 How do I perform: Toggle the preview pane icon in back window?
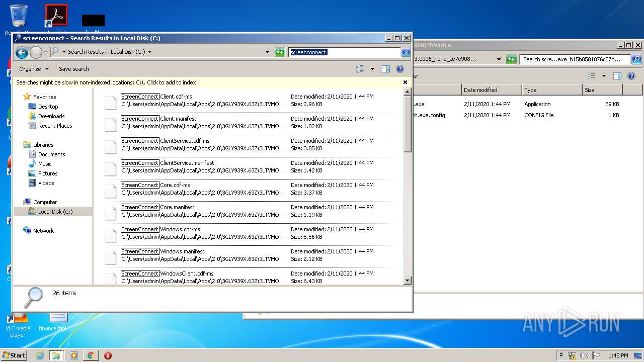point(617,76)
